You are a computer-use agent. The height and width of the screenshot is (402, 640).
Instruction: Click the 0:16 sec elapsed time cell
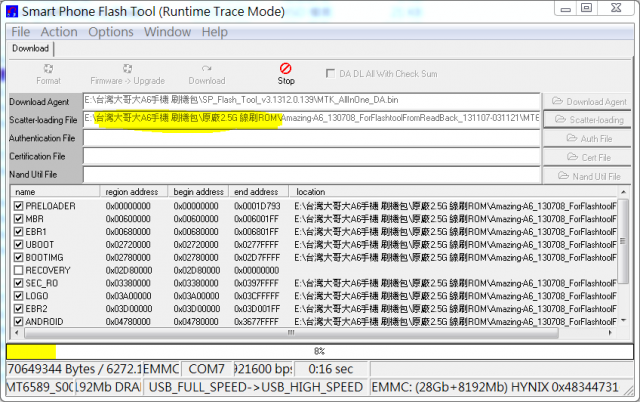click(x=331, y=369)
